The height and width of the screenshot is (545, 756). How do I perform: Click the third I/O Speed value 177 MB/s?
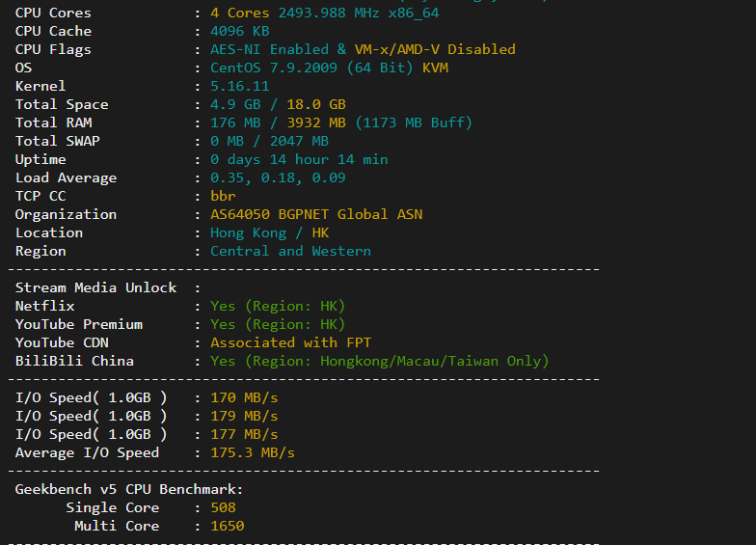click(244, 434)
